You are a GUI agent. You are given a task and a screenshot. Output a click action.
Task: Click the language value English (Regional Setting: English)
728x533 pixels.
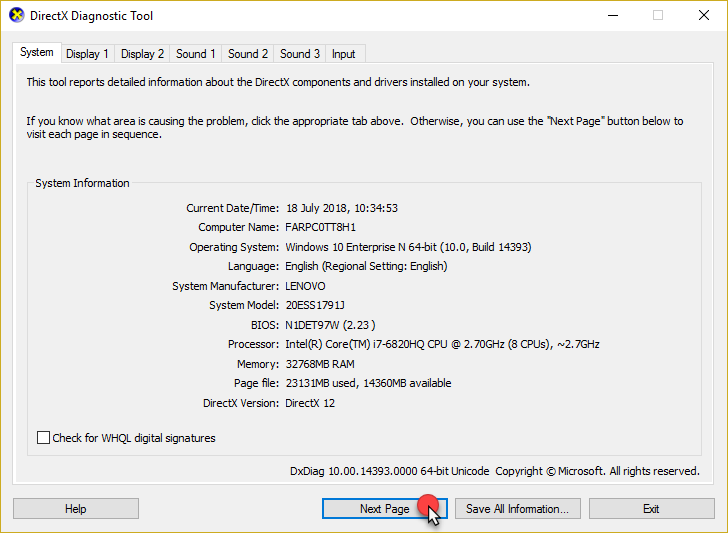366,266
